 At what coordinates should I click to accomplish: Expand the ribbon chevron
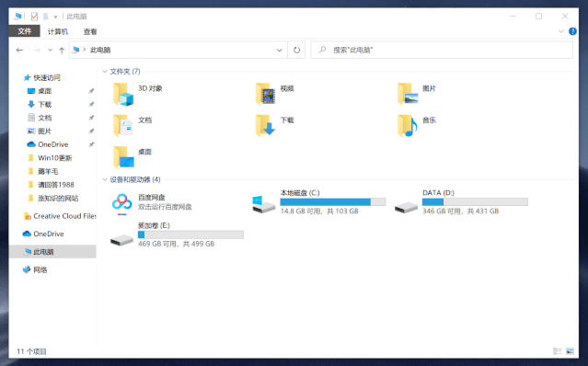561,31
